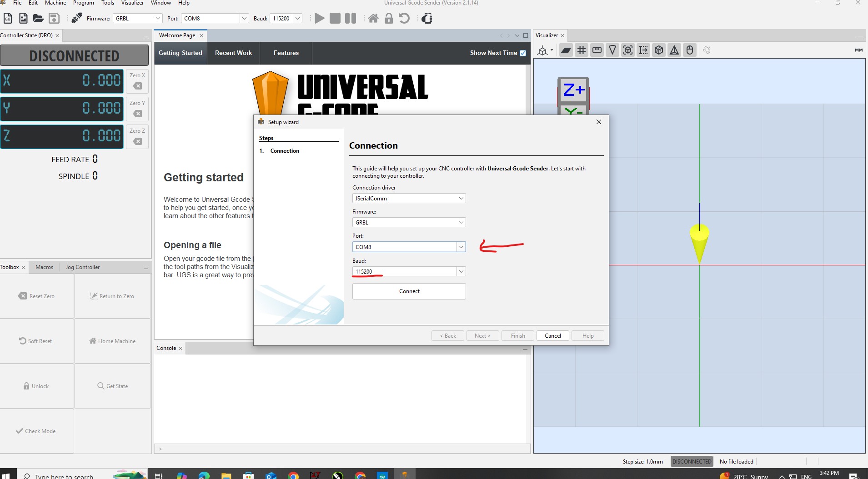Switch to the Recent Work tab
The image size is (868, 479).
tap(233, 53)
